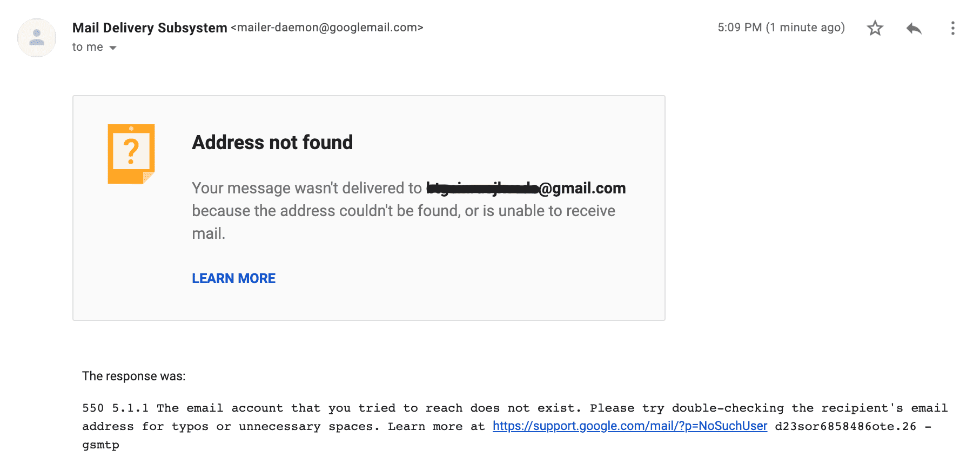This screenshot has height=470, width=980.
Task: Click the 'because the address couldn't be found' line
Action: tap(404, 211)
